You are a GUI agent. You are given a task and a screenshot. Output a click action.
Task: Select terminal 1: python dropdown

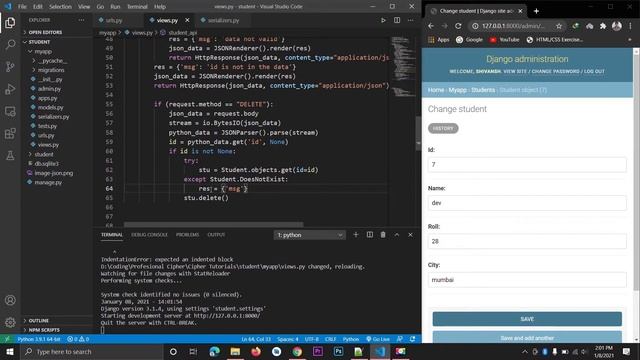pos(309,235)
